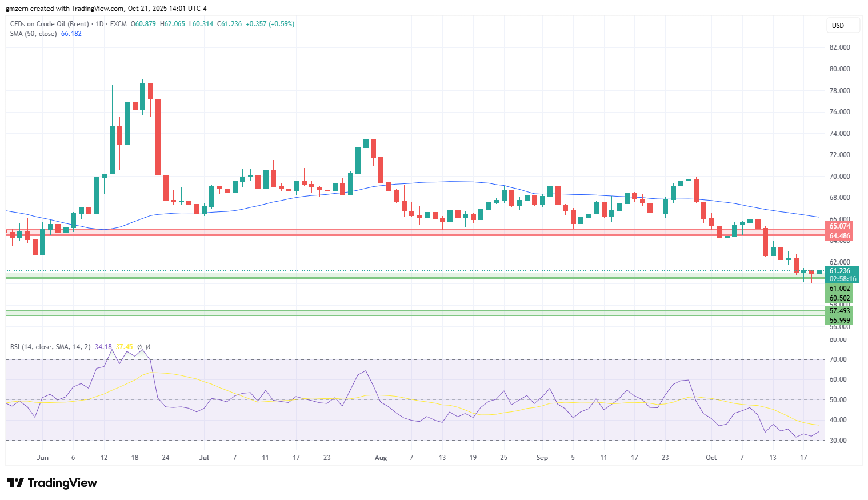
Task: Click the green 60.502 support price label
Action: click(x=839, y=298)
